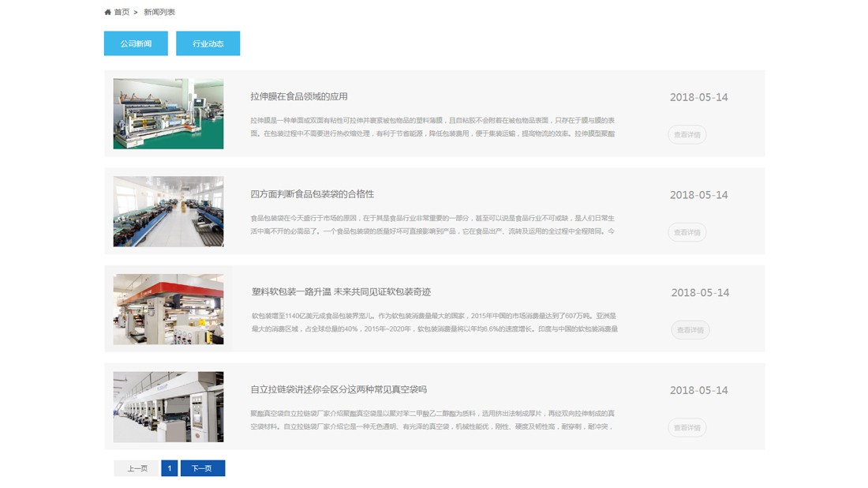Select page 1 in the pagination
The width and height of the screenshot is (868, 488).
click(169, 467)
